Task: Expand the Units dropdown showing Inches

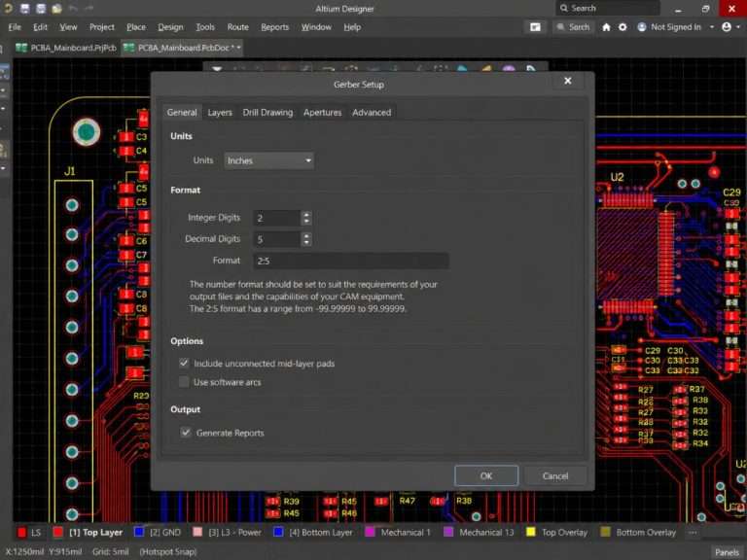Action: [269, 160]
